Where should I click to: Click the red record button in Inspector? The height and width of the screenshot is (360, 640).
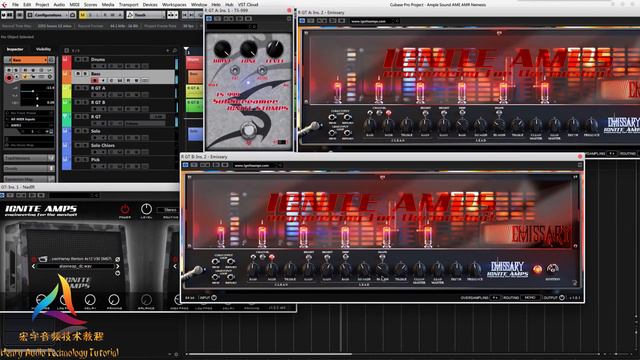click(x=9, y=78)
